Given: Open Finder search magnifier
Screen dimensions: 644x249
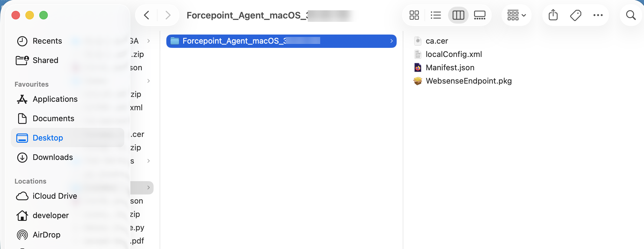Looking at the screenshot, I should [631, 15].
